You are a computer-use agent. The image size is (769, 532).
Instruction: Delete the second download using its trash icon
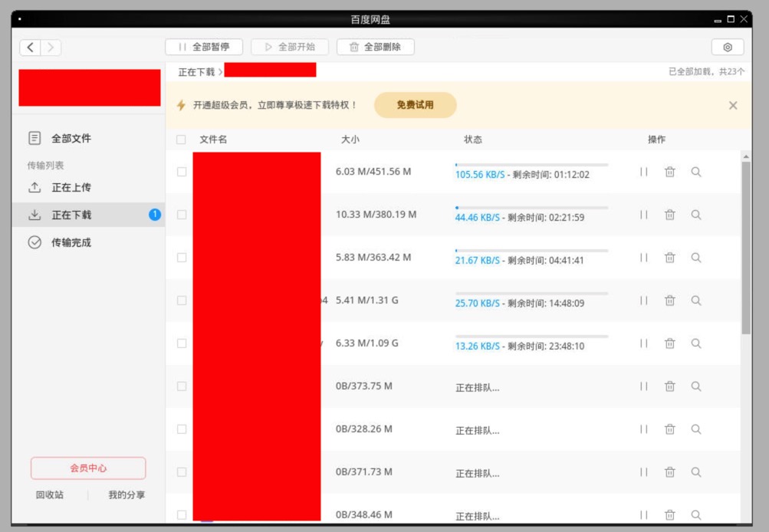point(669,215)
